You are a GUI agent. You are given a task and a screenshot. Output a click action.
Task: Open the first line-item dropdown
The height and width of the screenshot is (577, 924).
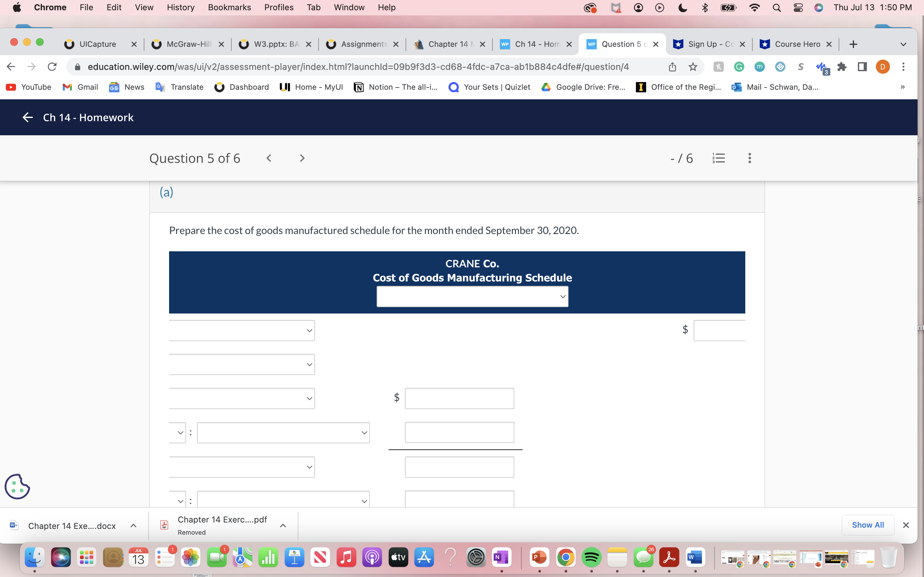(x=242, y=330)
